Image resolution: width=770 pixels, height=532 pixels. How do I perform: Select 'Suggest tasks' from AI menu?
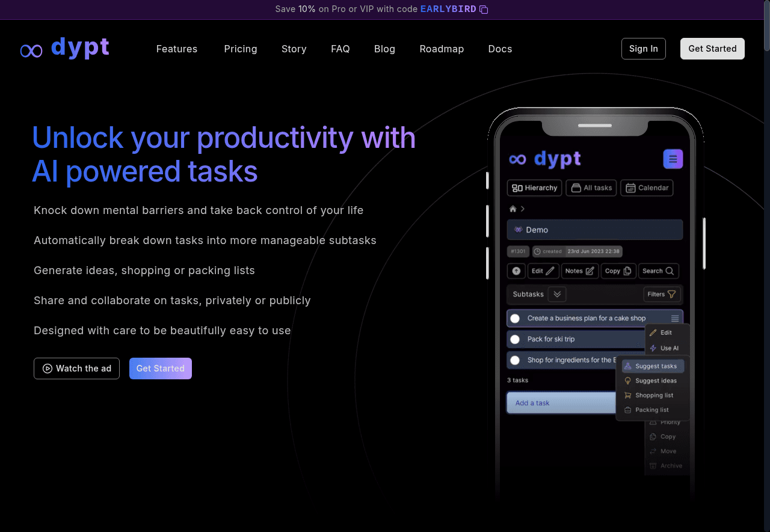click(654, 366)
